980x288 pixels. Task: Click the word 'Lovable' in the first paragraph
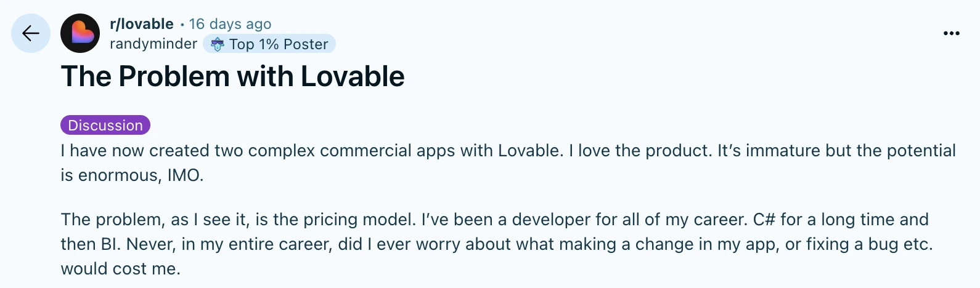(x=530, y=151)
